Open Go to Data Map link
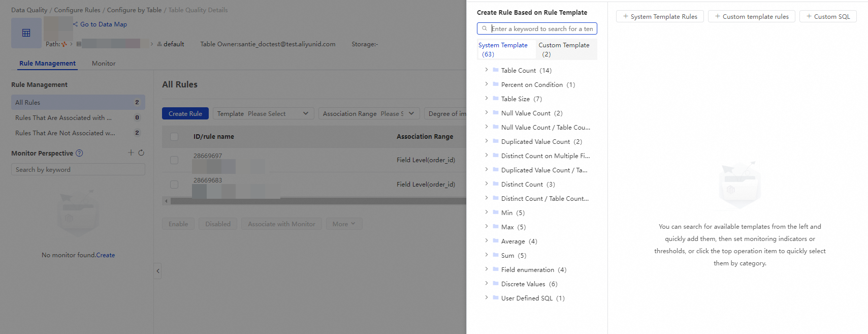 point(104,24)
